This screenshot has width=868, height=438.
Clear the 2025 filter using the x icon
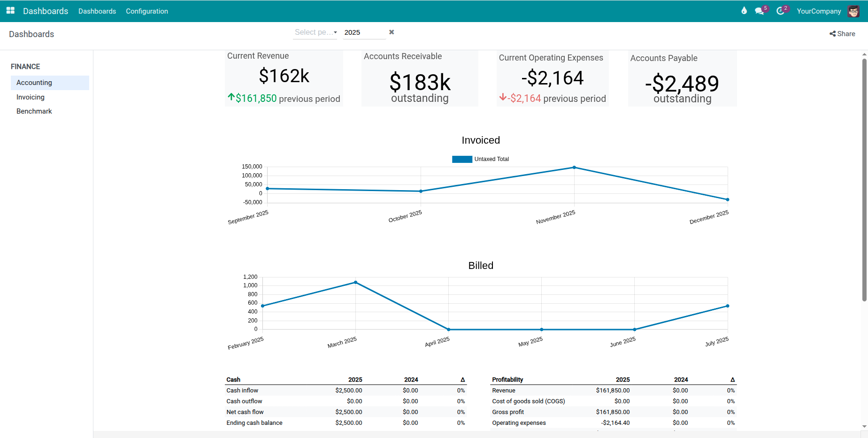(x=392, y=32)
